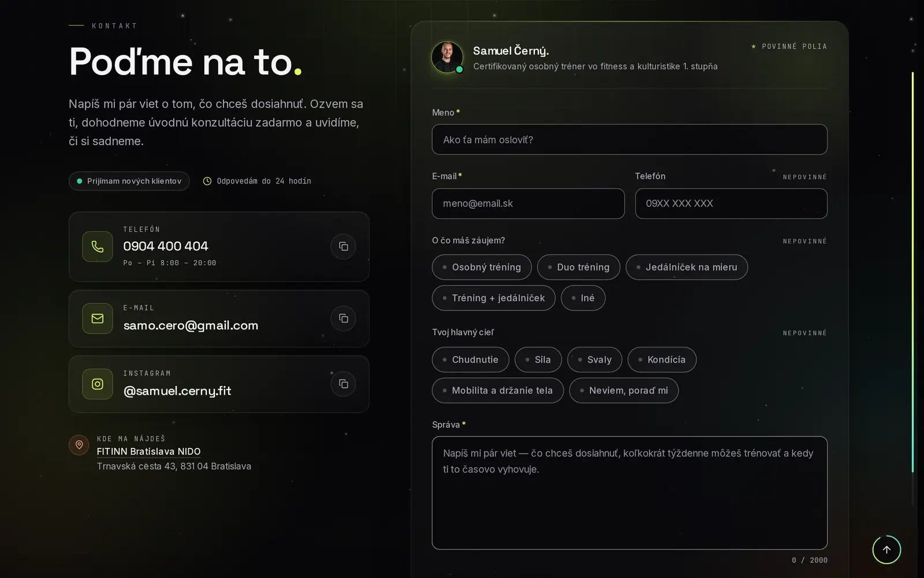Open the @samuel.cerny.fit Instagram link

pos(177,391)
